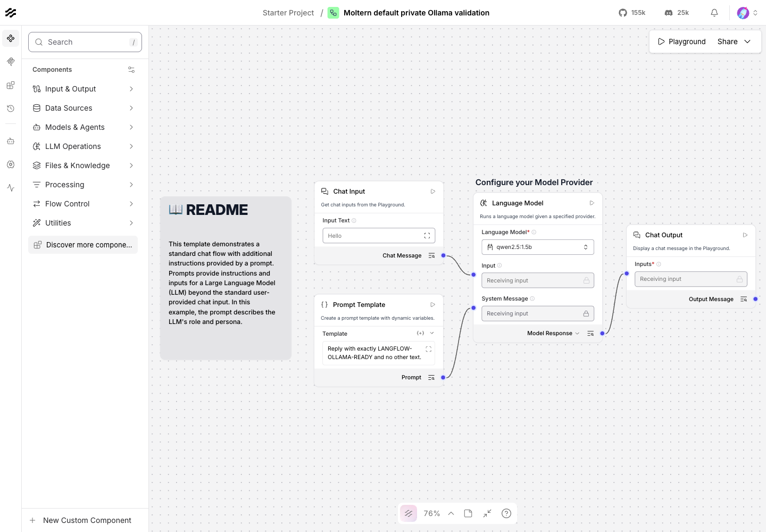Focus the component Search field

[x=85, y=42]
